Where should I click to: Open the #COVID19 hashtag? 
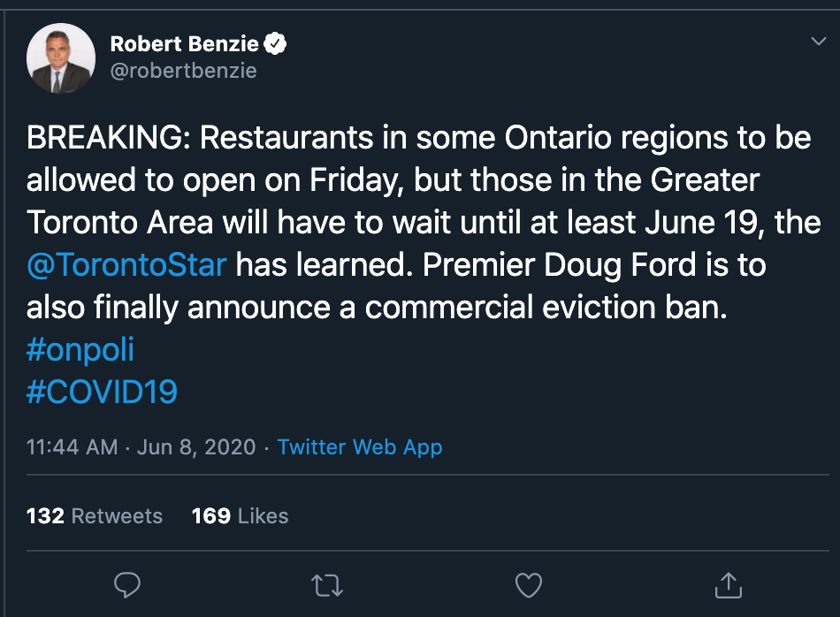(x=102, y=392)
